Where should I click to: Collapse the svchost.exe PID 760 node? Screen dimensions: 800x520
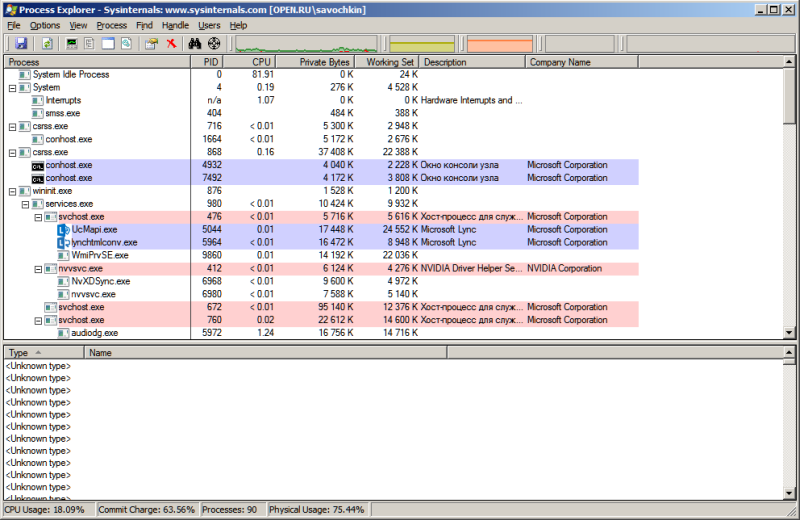point(38,320)
